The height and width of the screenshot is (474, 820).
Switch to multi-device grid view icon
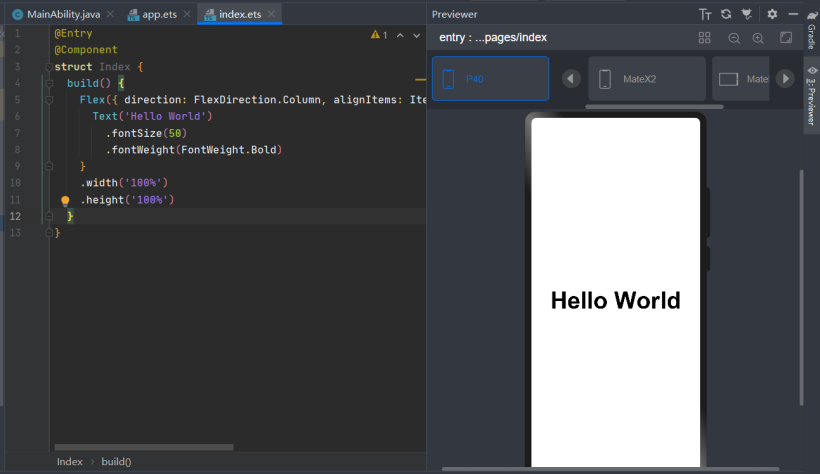click(704, 38)
